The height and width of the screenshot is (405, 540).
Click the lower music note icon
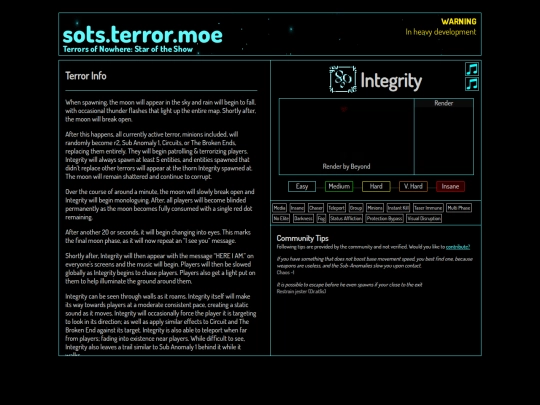click(472, 84)
